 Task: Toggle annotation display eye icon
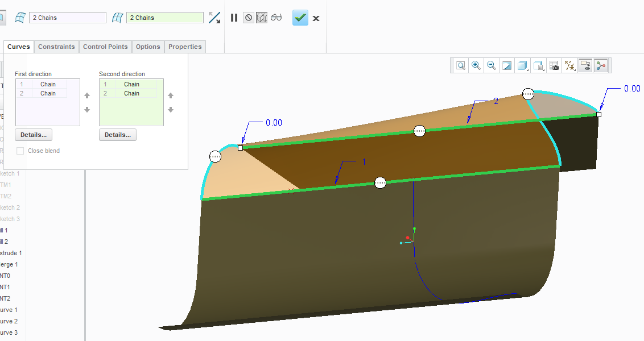[x=585, y=66]
